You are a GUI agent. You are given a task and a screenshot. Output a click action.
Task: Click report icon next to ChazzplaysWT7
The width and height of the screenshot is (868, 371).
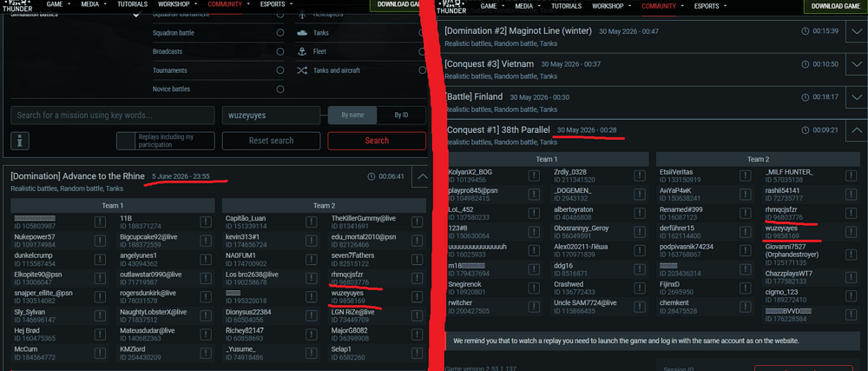[x=851, y=277]
